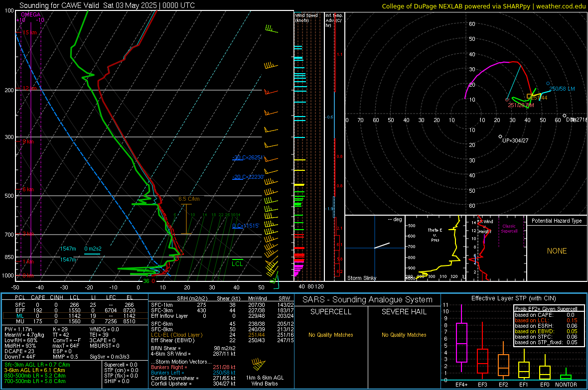This screenshot has width=588, height=390.
Task: Click the 'Prob EF2+ Given Supercell' box header
Action: tap(546, 309)
